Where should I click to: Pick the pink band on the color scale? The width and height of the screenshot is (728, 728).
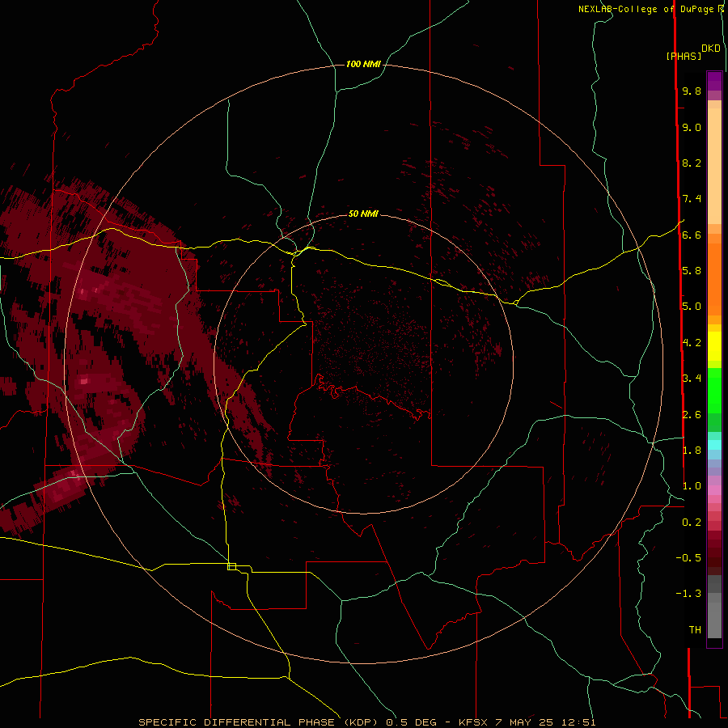click(714, 490)
